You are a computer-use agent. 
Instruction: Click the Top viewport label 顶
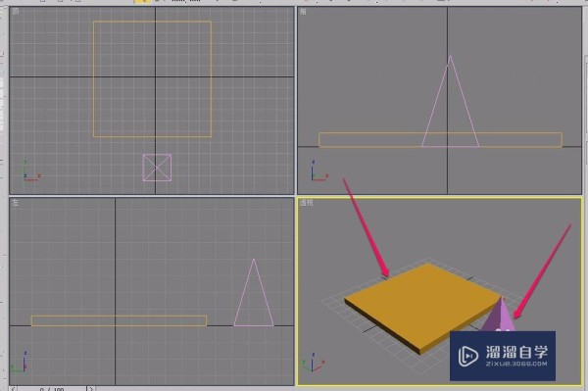tap(16, 11)
